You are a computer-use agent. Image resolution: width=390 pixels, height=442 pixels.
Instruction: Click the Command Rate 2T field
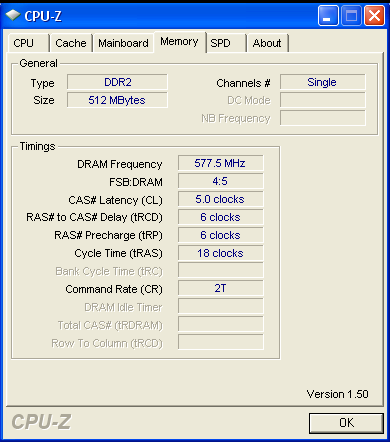point(220,288)
